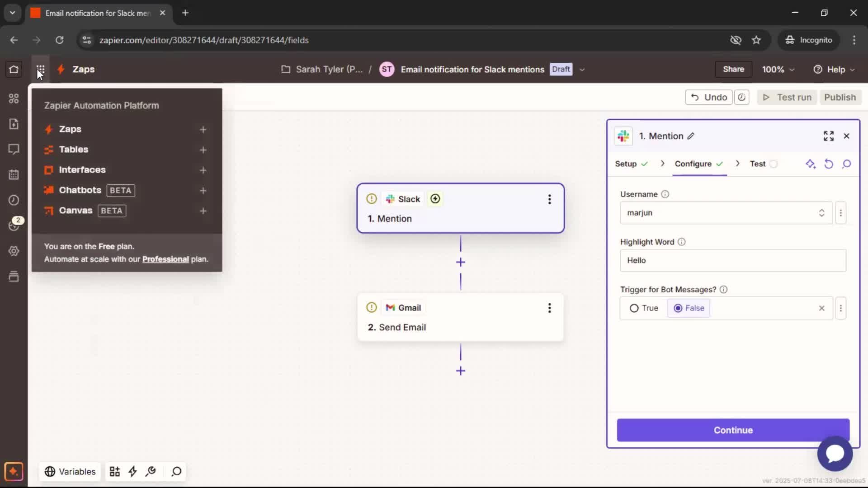Create a new Interface with plus icon
This screenshot has height=488, width=868.
click(x=203, y=170)
